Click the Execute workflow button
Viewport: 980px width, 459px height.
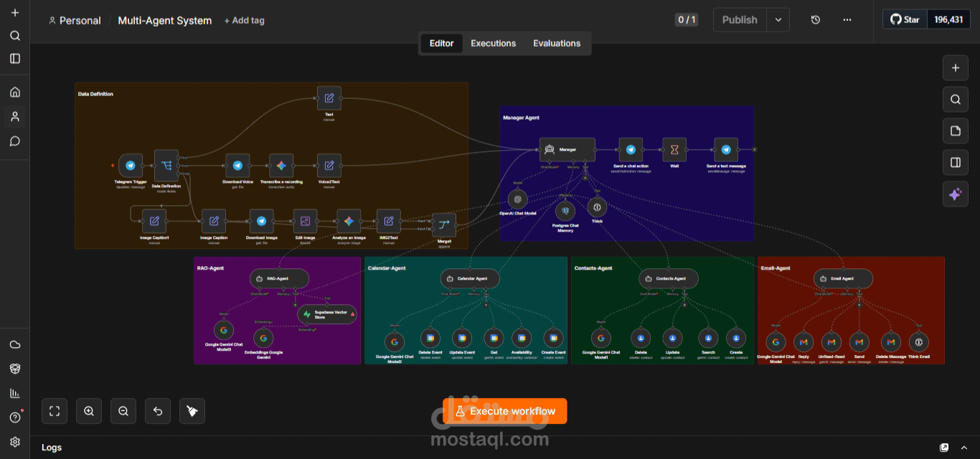(x=505, y=411)
